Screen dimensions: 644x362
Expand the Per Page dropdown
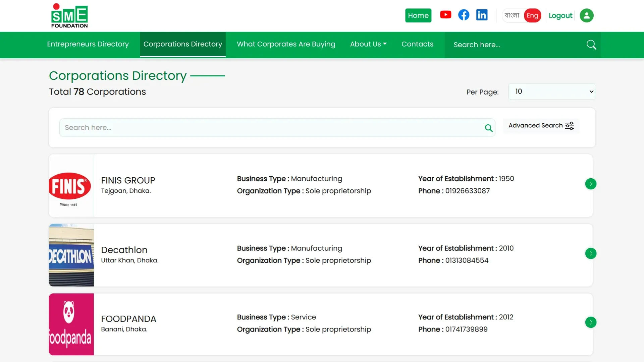pyautogui.click(x=552, y=92)
